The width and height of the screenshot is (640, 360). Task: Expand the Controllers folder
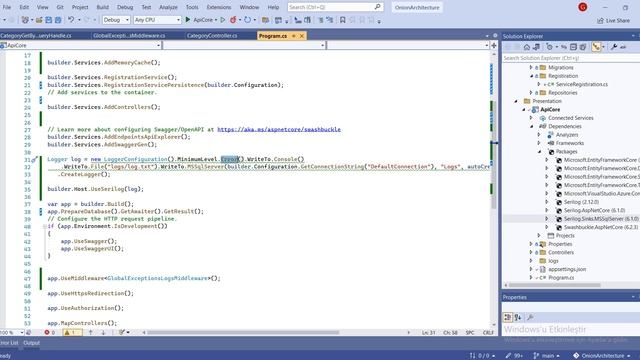click(531, 252)
